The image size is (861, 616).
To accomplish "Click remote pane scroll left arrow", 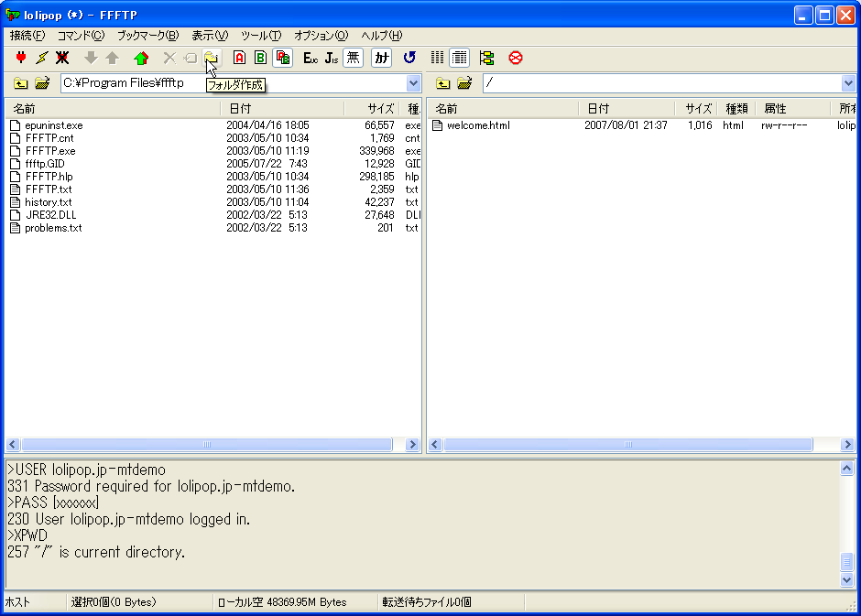I will [x=435, y=444].
